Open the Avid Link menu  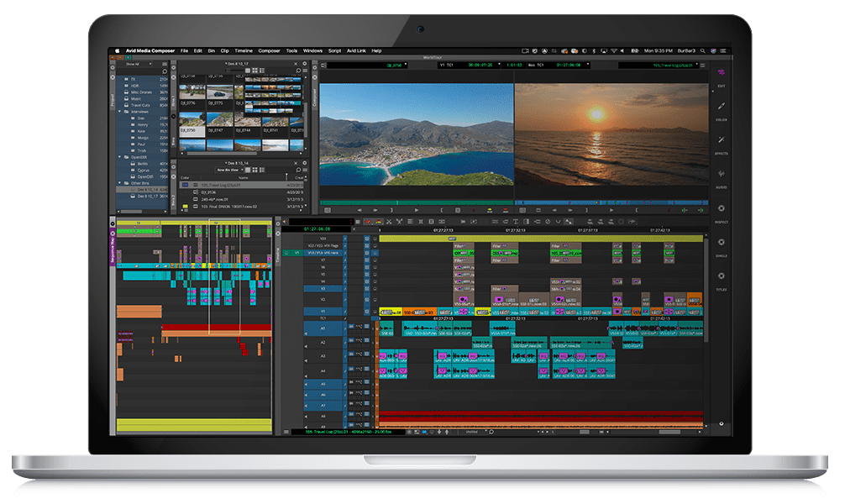356,50
